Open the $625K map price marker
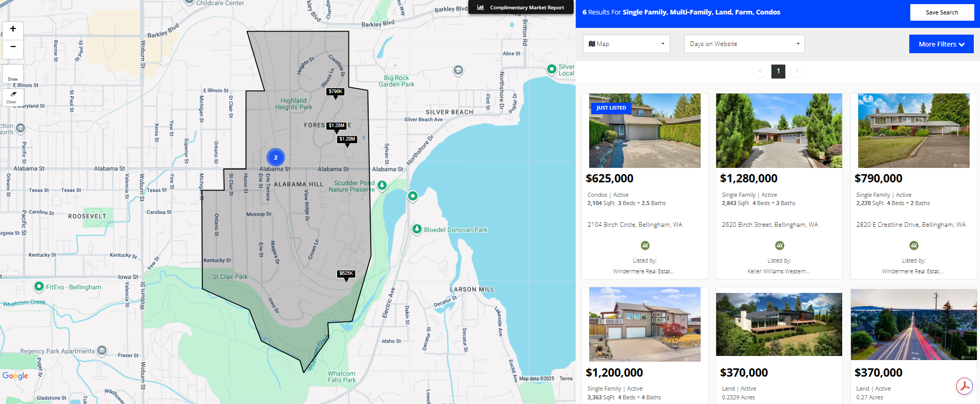This screenshot has width=980, height=404. [346, 275]
